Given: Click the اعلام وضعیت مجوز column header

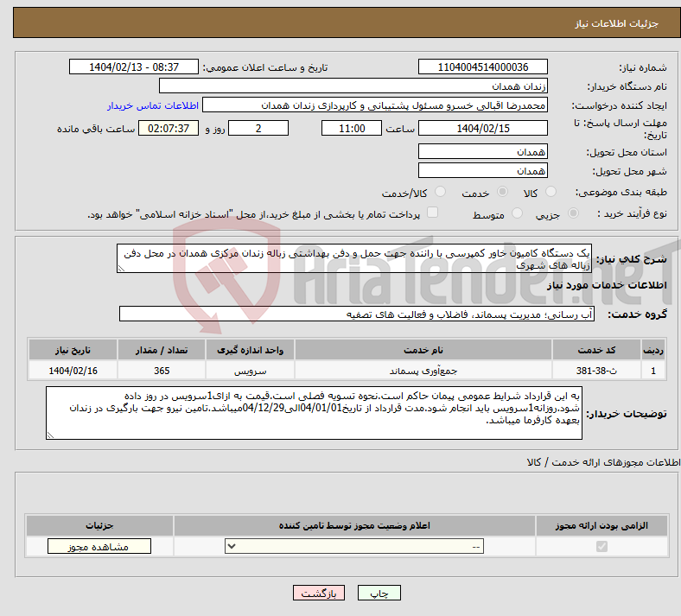Looking at the screenshot, I should coord(354,525).
